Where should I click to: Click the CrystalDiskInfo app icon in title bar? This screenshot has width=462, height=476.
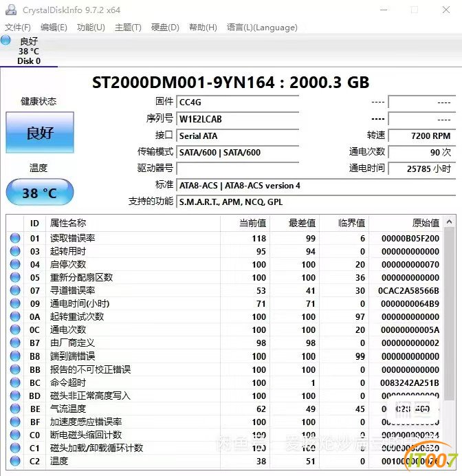tap(11, 10)
